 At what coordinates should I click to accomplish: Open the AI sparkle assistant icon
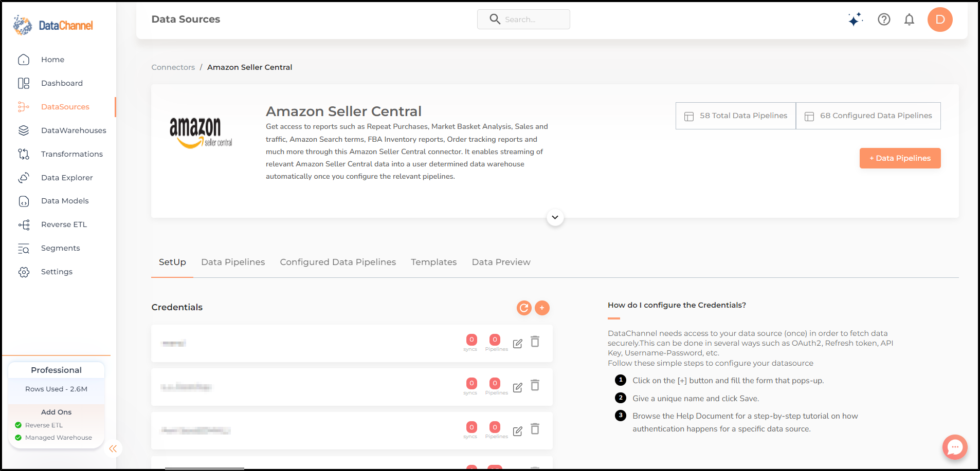tap(855, 20)
